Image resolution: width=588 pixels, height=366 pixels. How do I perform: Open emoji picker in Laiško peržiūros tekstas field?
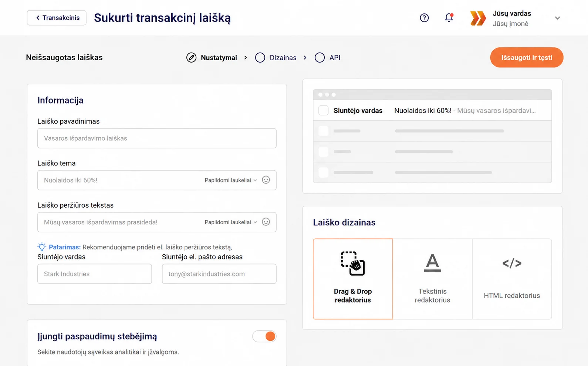266,222
